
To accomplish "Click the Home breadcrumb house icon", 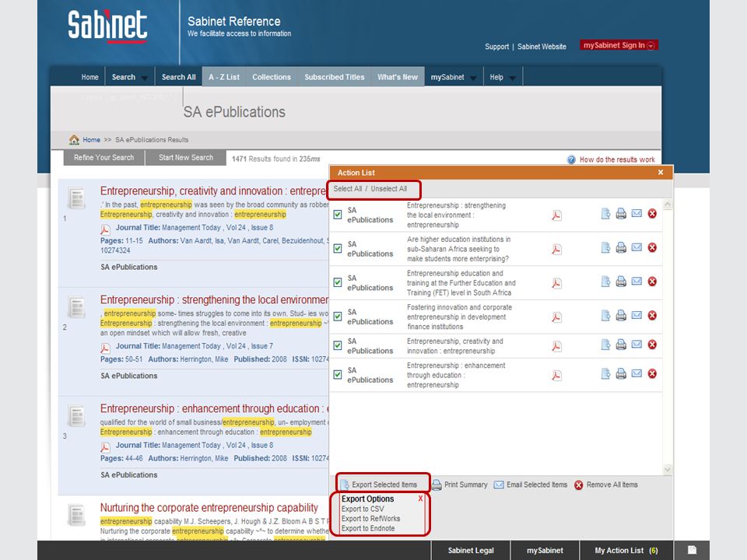I will click(74, 139).
